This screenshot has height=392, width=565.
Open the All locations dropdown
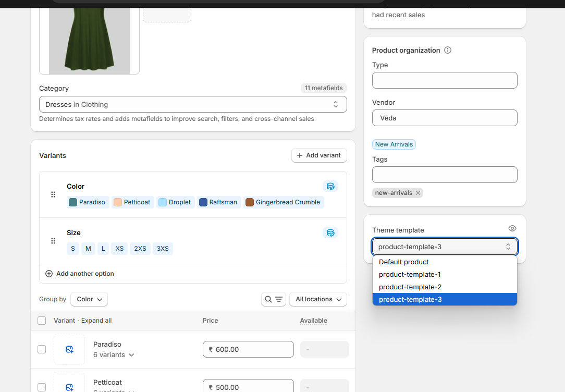pyautogui.click(x=318, y=299)
